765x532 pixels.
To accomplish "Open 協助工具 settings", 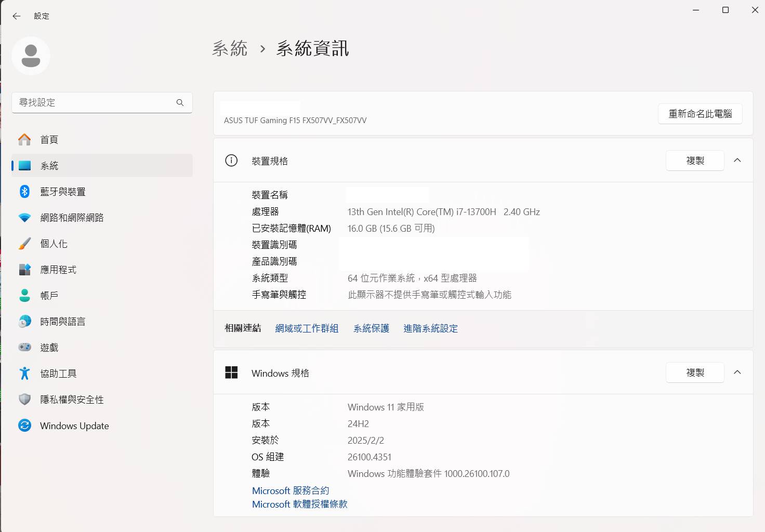I will pos(102,373).
